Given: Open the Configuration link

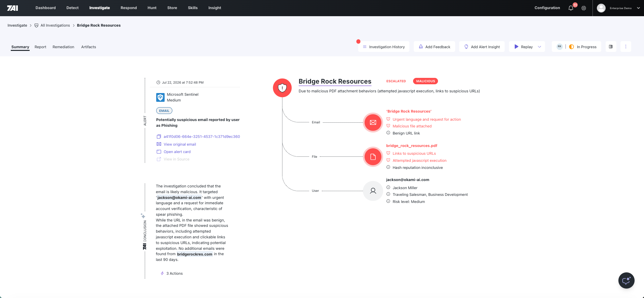Looking at the screenshot, I should click(547, 8).
